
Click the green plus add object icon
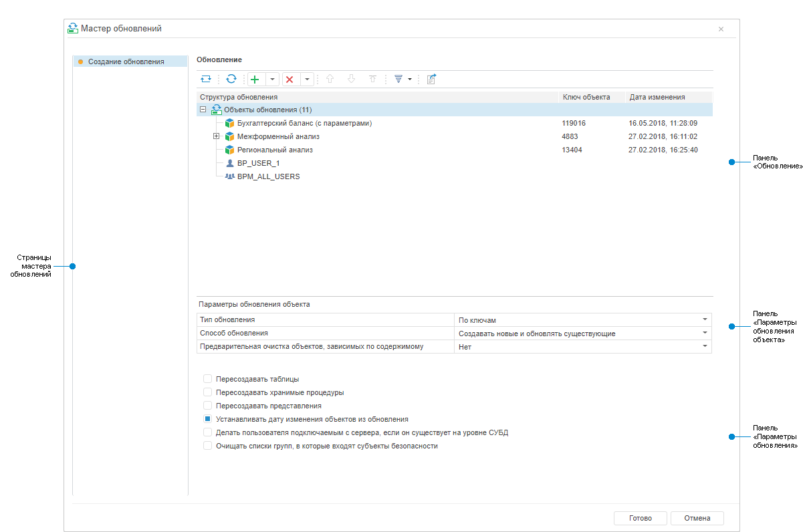(255, 79)
